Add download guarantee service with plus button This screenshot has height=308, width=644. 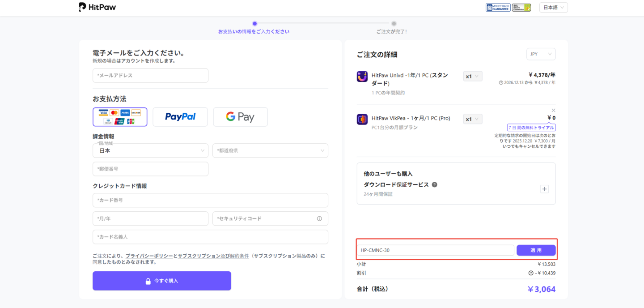[x=544, y=189]
